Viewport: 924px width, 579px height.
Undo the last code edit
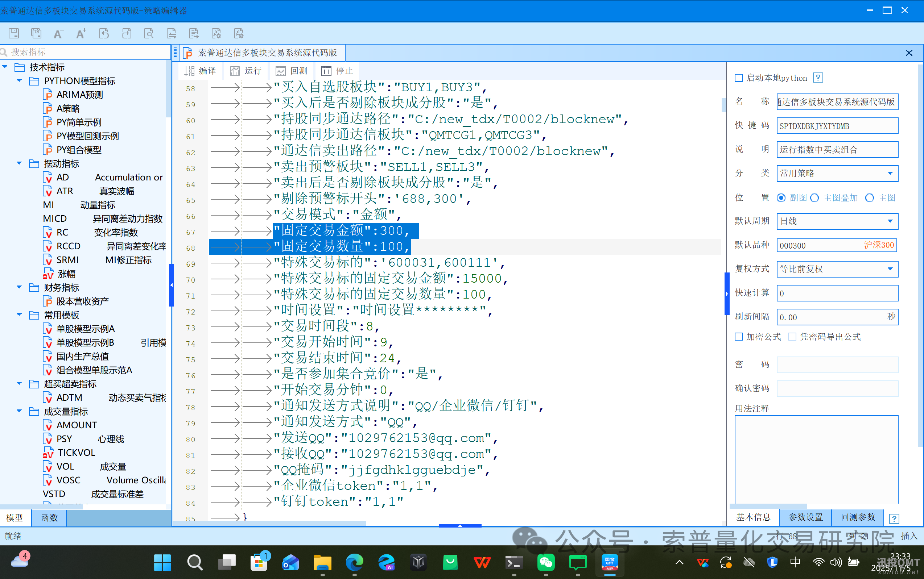104,33
